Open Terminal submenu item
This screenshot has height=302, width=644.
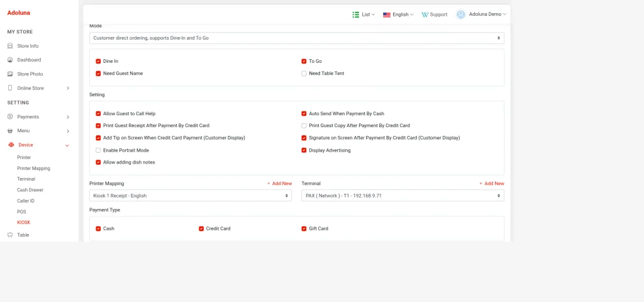point(26,179)
